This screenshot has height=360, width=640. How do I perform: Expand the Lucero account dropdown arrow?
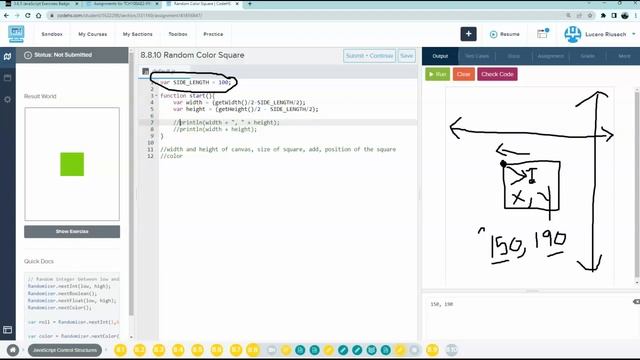633,34
